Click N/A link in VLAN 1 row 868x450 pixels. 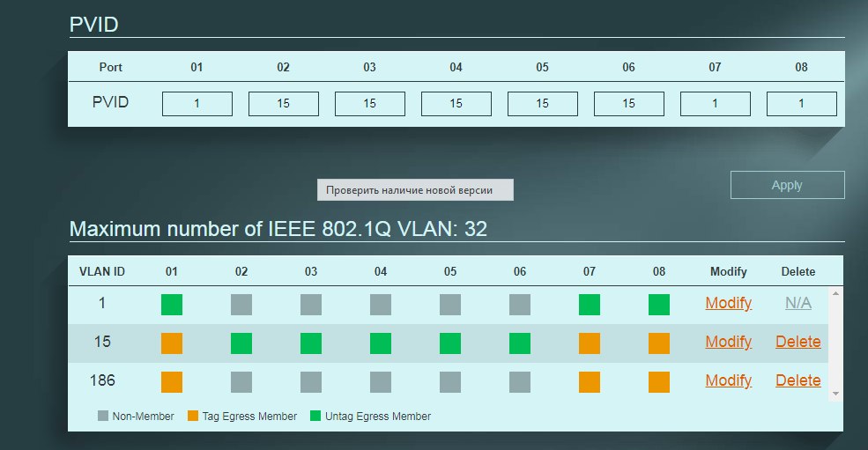point(798,303)
